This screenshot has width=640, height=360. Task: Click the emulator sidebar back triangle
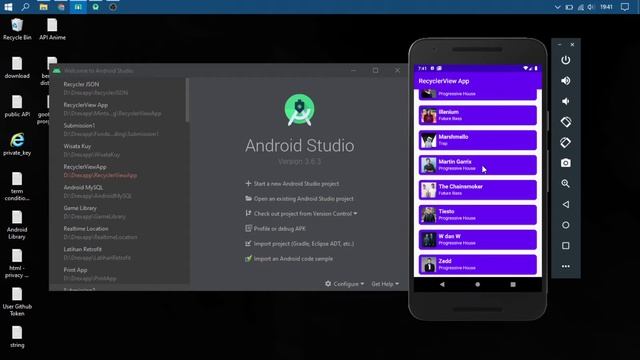565,204
